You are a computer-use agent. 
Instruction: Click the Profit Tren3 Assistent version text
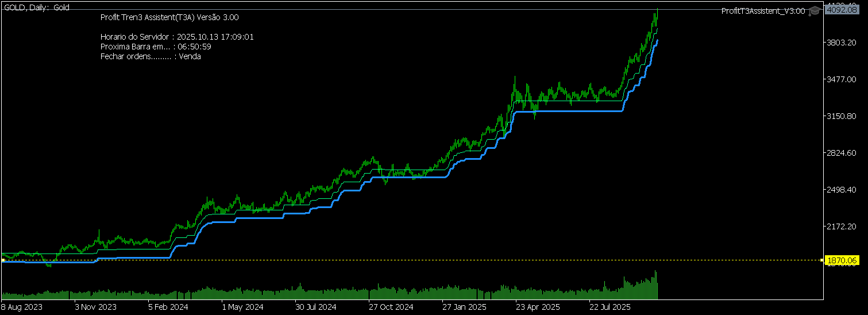pyautogui.click(x=169, y=17)
